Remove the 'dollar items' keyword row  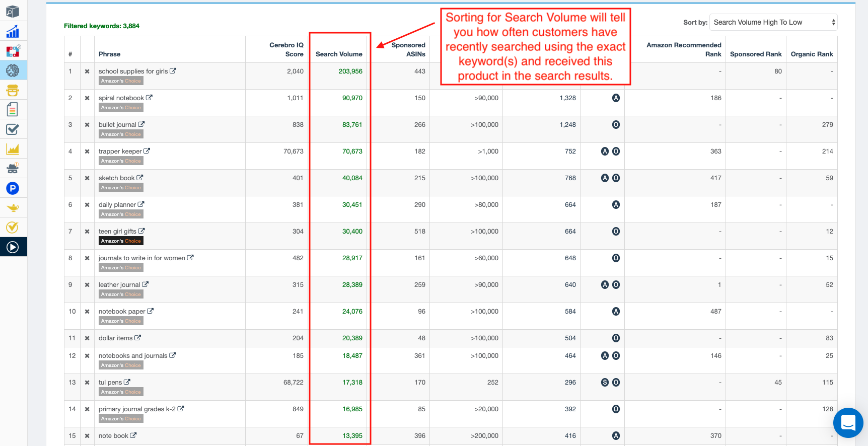pos(87,338)
